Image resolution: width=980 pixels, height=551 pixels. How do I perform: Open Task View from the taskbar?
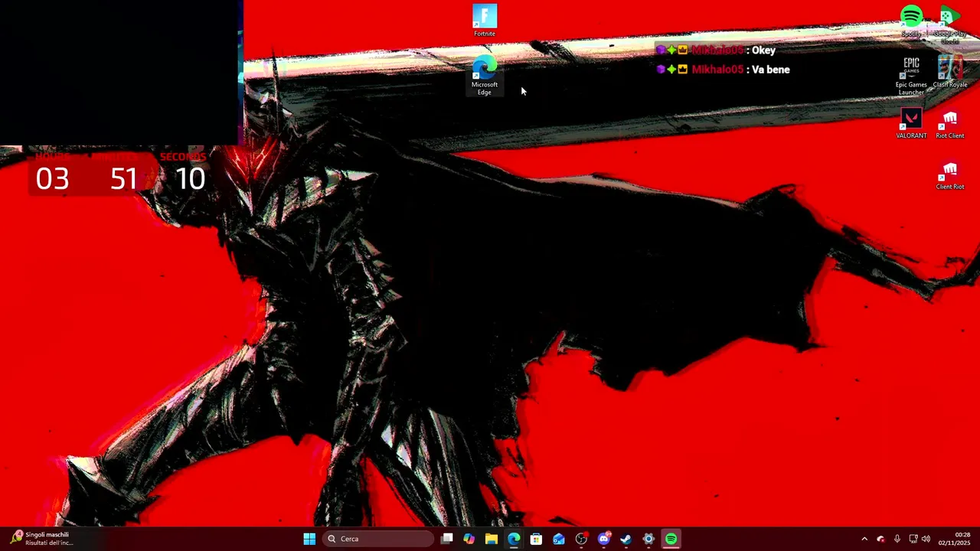[x=447, y=539]
